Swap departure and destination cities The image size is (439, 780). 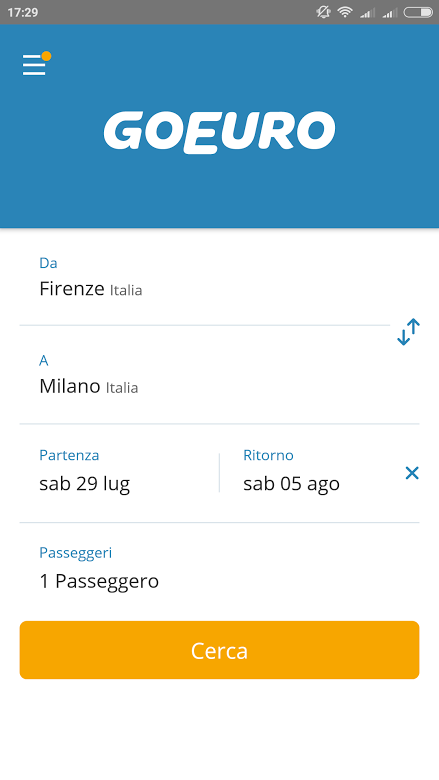(409, 332)
